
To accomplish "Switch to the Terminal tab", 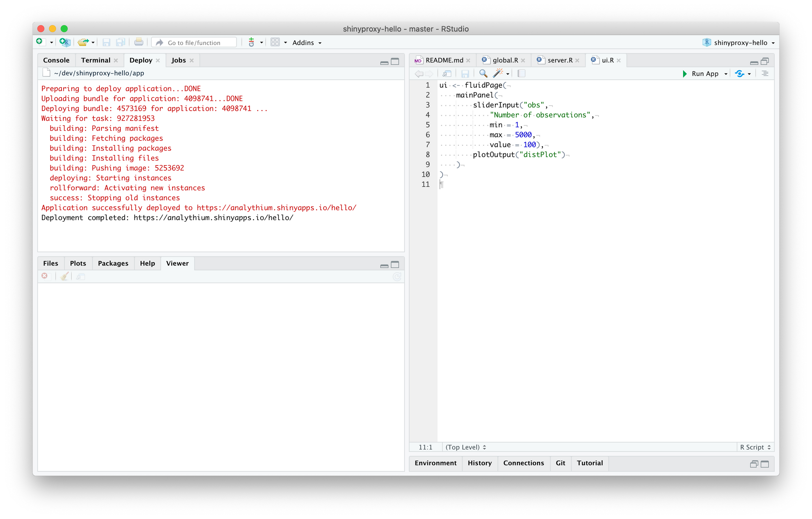I will click(x=96, y=60).
